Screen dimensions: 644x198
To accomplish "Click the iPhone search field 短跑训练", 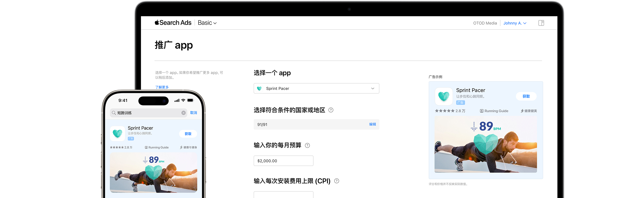I will coord(148,113).
